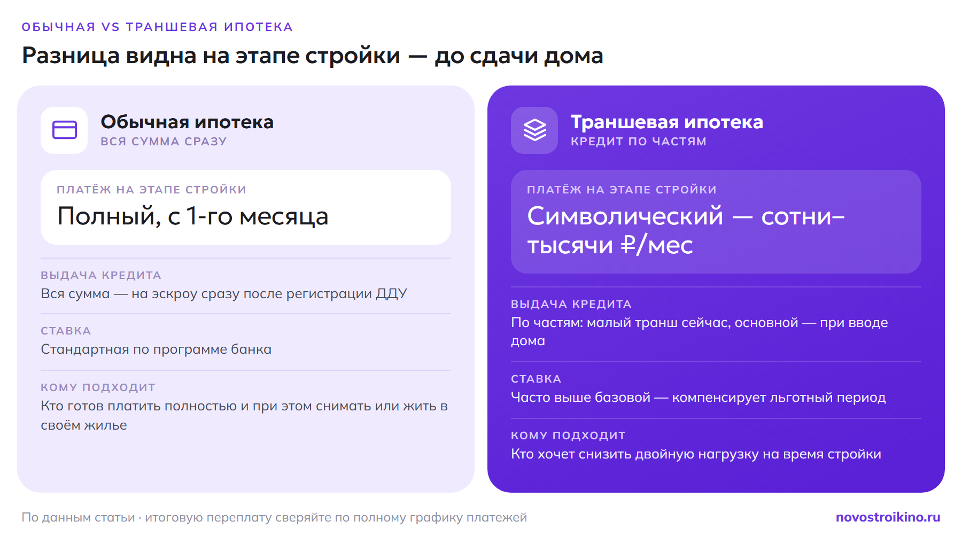Click the 'СТАВКА' label in Обычная ипотека card

[x=66, y=331]
